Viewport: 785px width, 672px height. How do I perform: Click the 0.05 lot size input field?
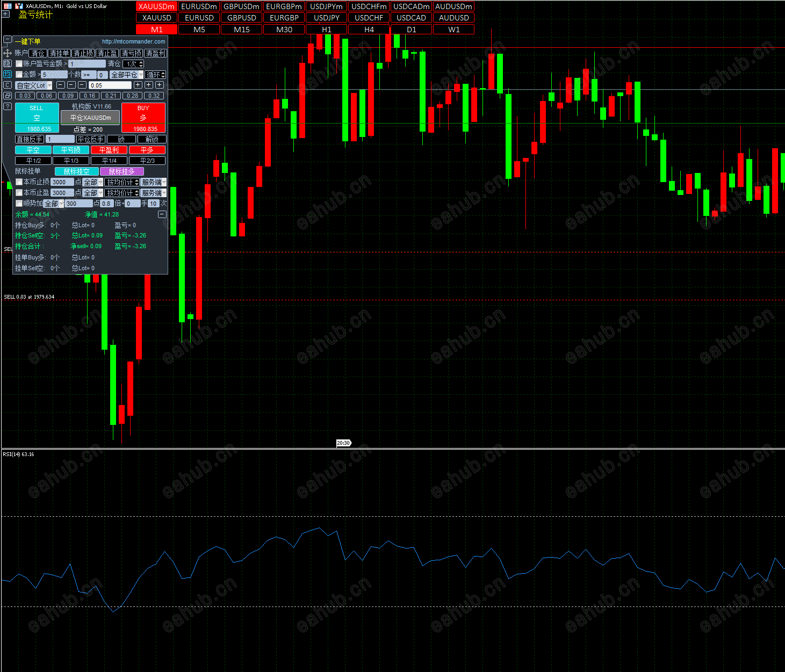[x=110, y=85]
